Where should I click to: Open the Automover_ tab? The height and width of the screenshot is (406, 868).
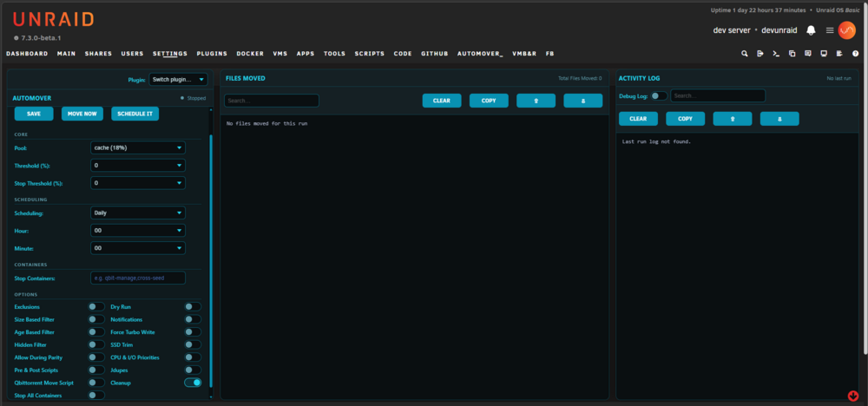coord(480,54)
